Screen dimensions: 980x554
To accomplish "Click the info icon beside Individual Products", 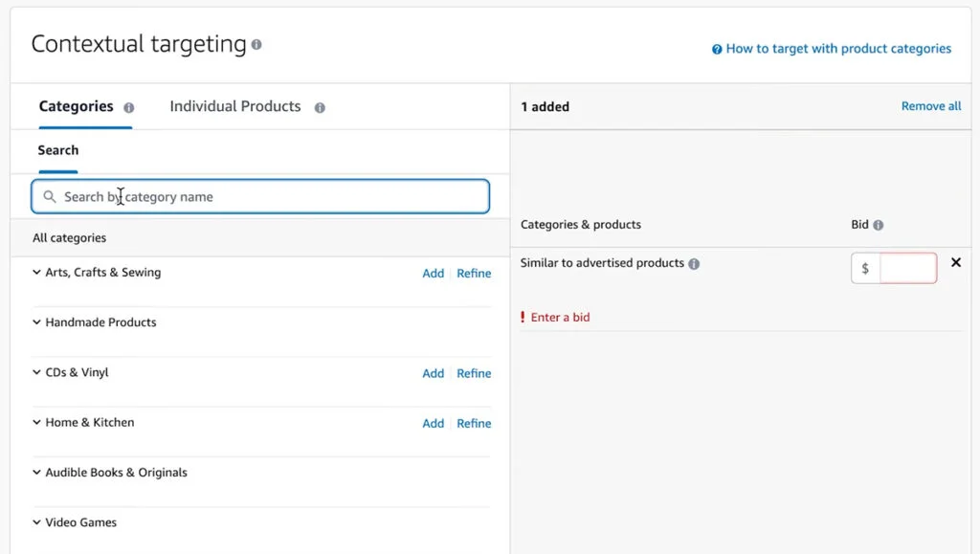I will click(319, 107).
